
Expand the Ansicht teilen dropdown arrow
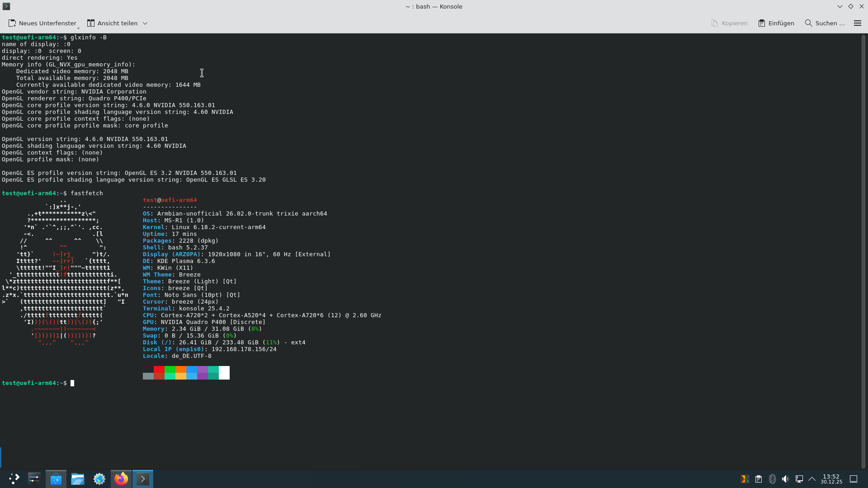145,23
